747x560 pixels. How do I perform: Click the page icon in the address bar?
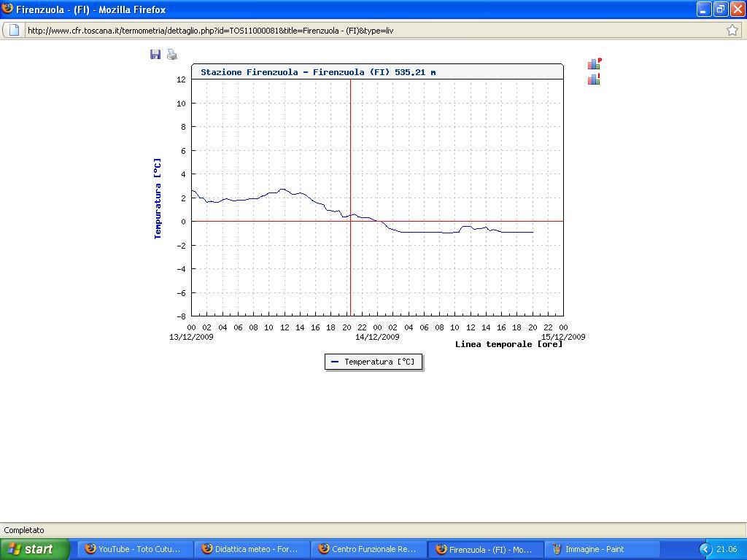(x=14, y=30)
